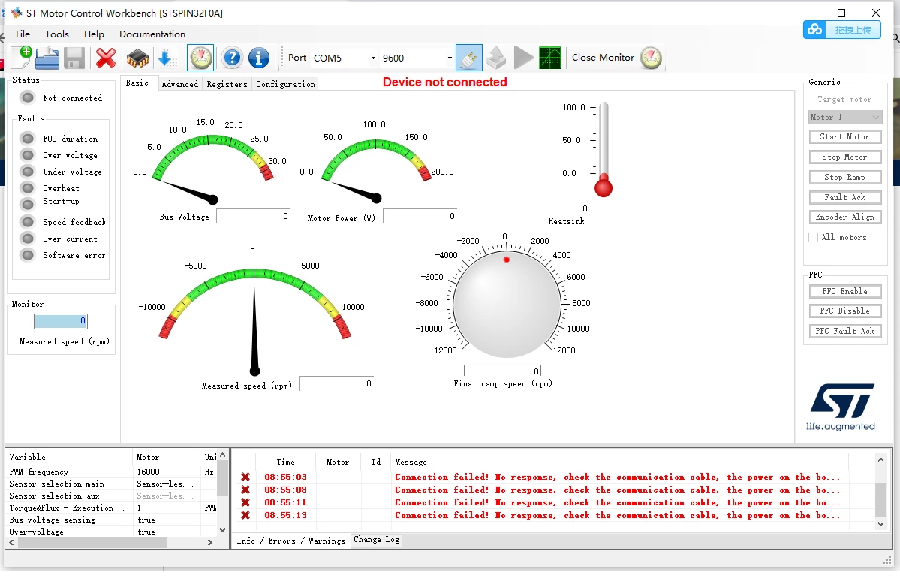
Task: Click the Overheat fault indicator
Action: [27, 188]
